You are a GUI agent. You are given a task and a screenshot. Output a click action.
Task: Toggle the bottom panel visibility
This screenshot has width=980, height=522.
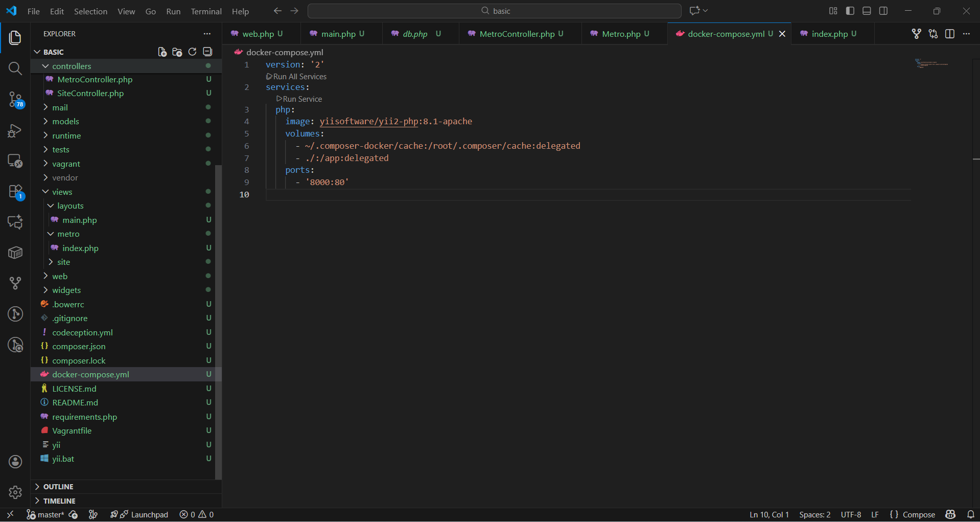pos(867,11)
